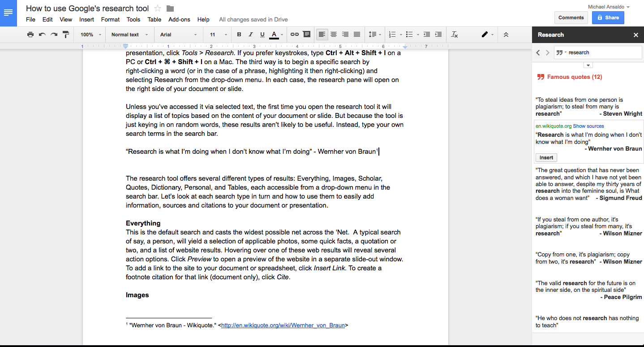Open the File menu
This screenshot has width=644, height=347.
coord(30,19)
